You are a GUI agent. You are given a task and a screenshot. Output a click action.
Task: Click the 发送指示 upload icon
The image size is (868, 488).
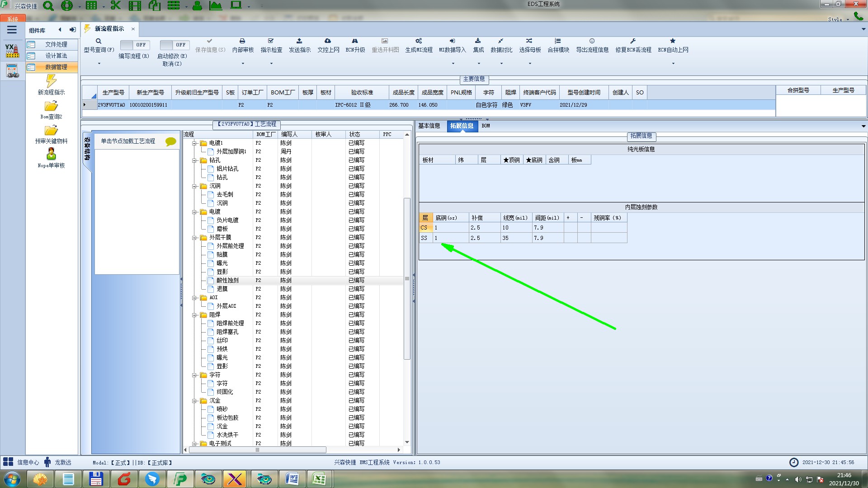point(299,41)
